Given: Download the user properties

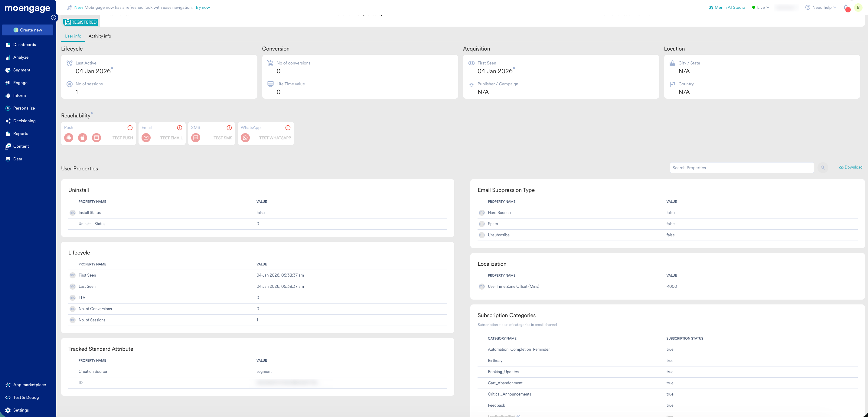Looking at the screenshot, I should click(x=851, y=167).
